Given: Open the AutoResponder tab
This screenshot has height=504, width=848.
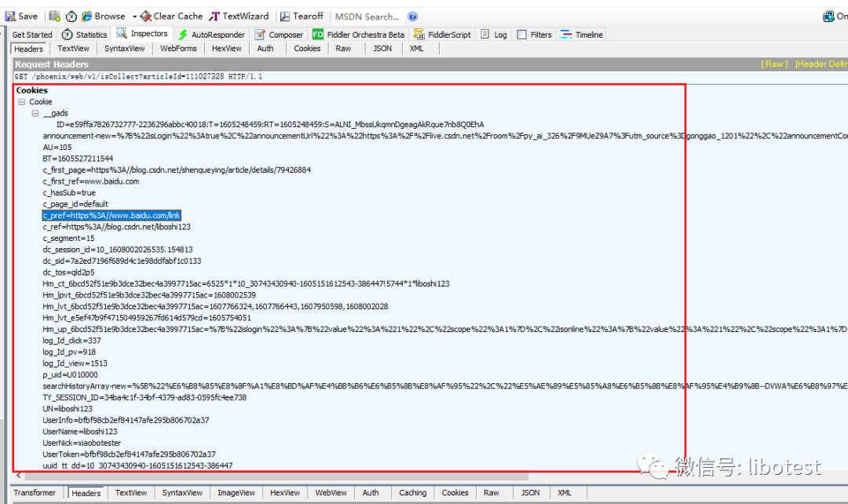Looking at the screenshot, I should (211, 35).
